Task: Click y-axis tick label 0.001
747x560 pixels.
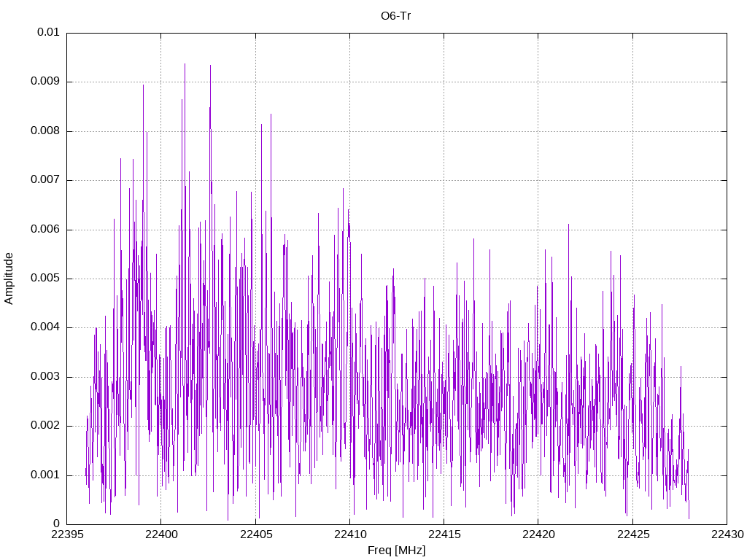Action: (x=45, y=475)
